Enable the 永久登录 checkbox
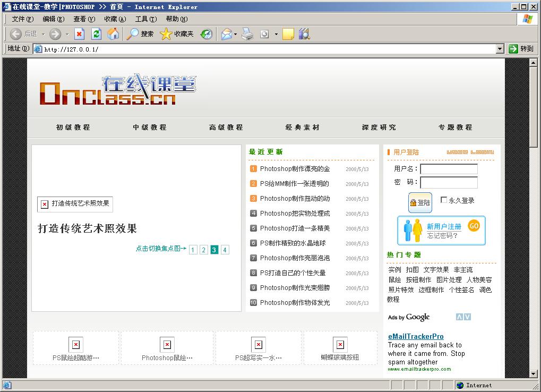 pos(444,200)
